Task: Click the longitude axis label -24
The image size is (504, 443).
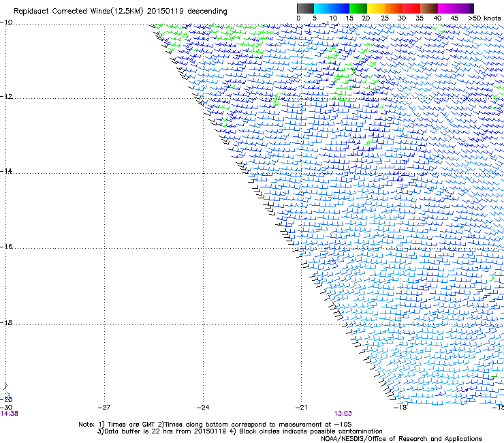Action: click(x=203, y=408)
